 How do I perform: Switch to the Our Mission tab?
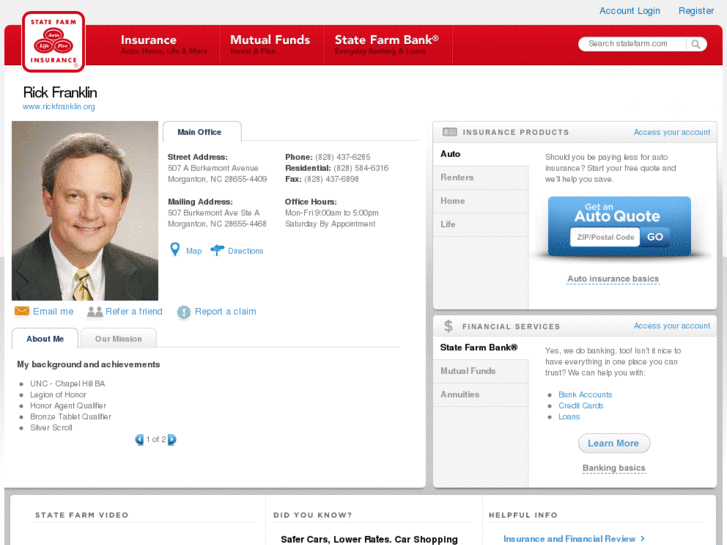tap(118, 339)
